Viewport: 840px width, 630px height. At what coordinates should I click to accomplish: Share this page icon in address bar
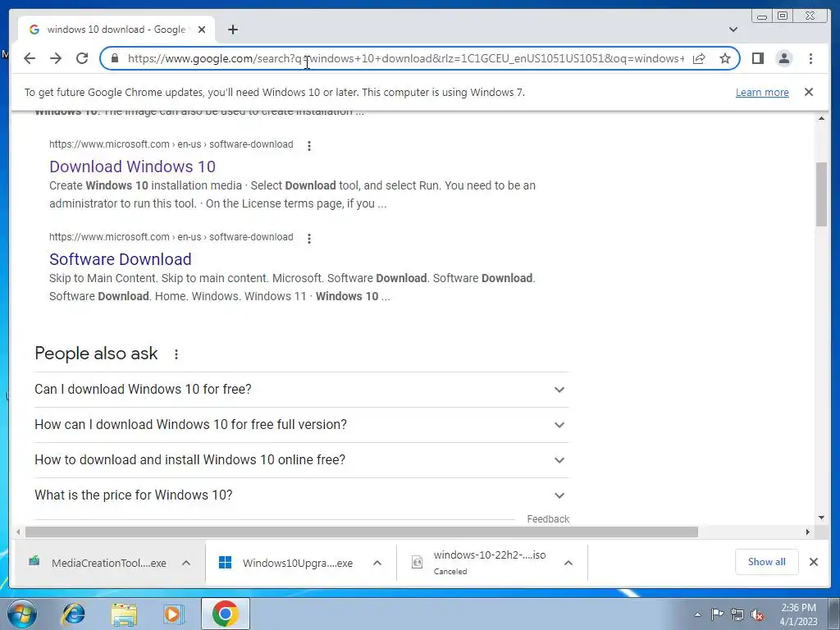(699, 58)
